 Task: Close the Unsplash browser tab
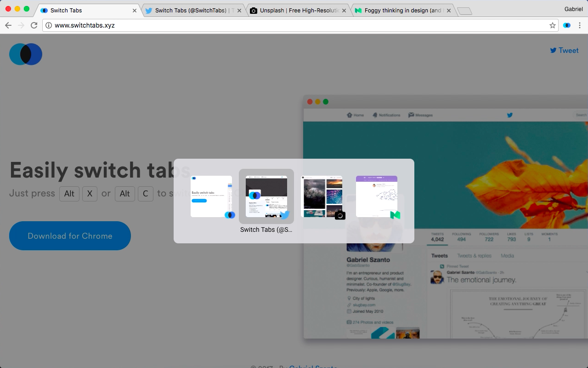coord(344,11)
